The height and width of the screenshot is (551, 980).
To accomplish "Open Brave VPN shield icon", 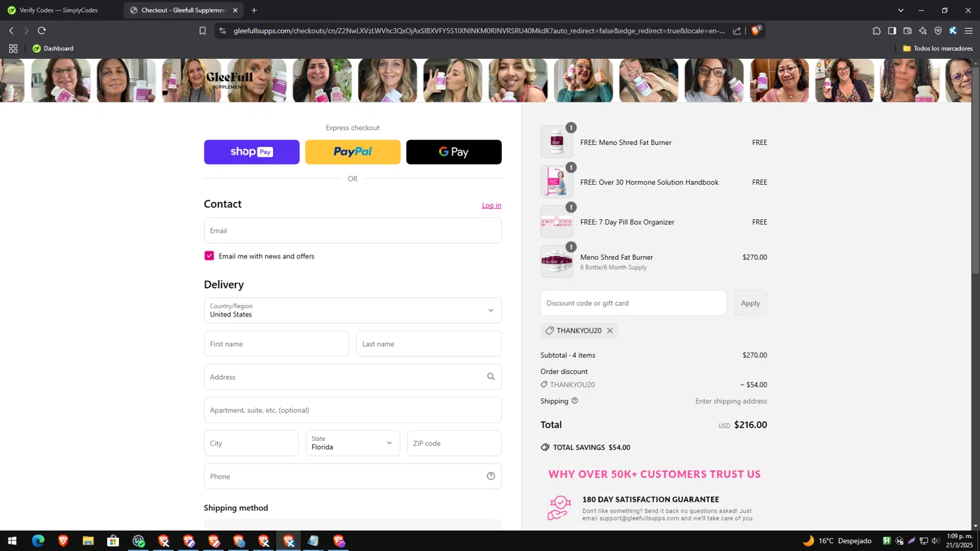I will (938, 31).
